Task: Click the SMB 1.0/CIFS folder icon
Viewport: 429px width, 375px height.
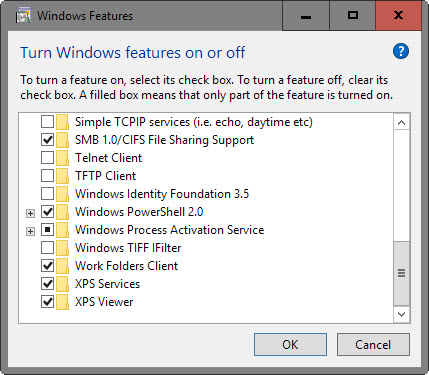Action: [62, 140]
